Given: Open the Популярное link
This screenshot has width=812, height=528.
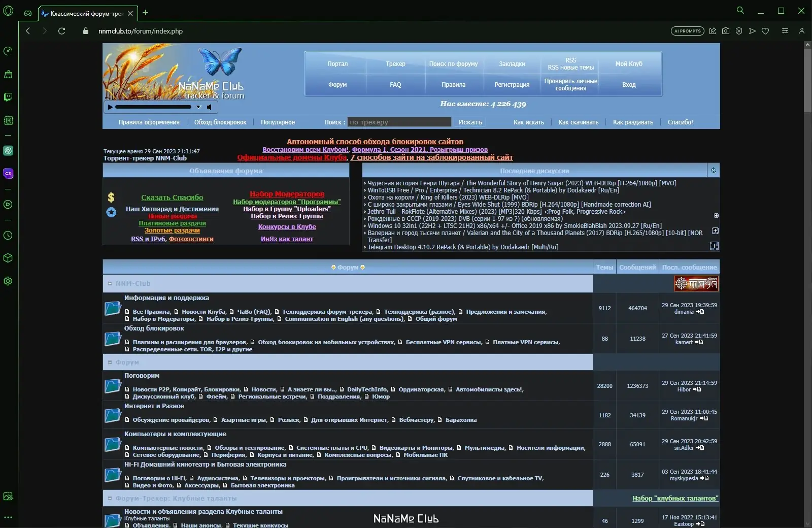Looking at the screenshot, I should [278, 122].
